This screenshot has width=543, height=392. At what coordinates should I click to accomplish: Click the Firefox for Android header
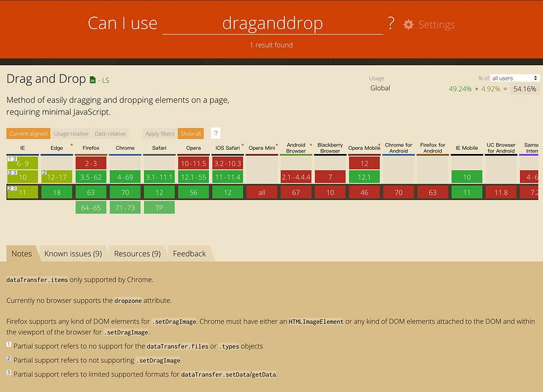coord(432,148)
